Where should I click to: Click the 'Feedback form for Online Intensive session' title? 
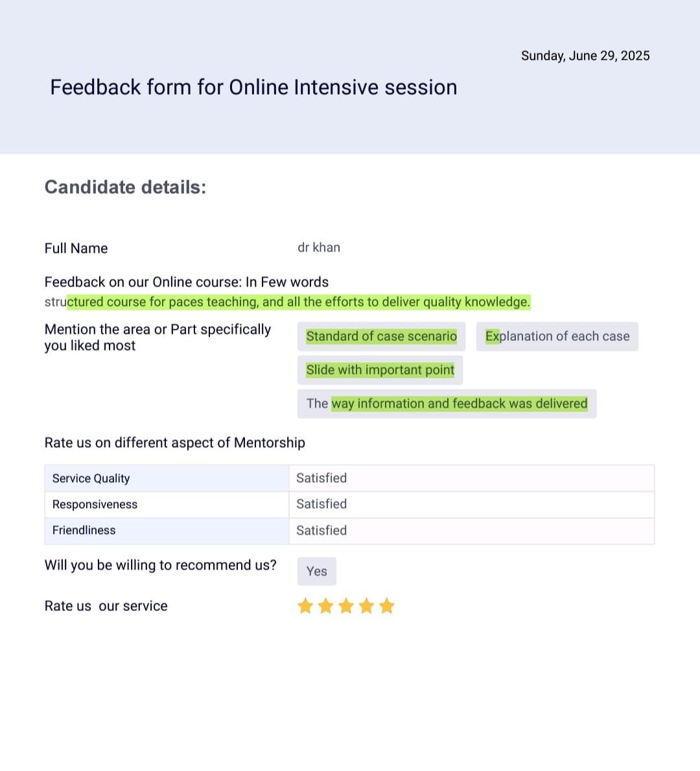253,87
